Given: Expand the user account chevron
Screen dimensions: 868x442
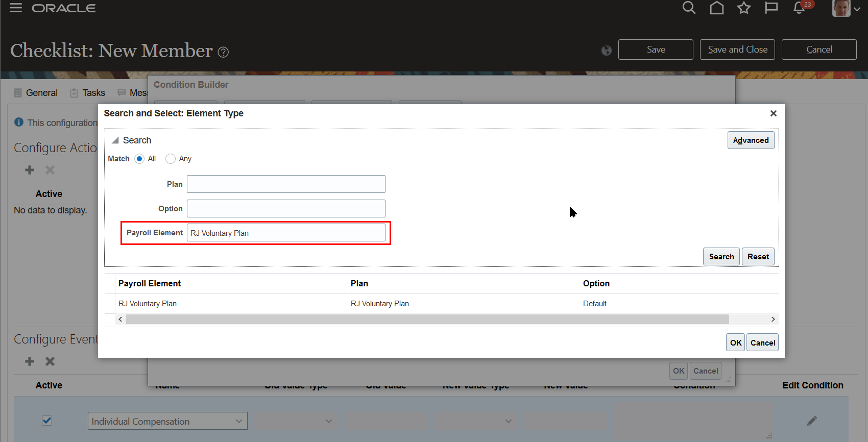Looking at the screenshot, I should (x=857, y=9).
